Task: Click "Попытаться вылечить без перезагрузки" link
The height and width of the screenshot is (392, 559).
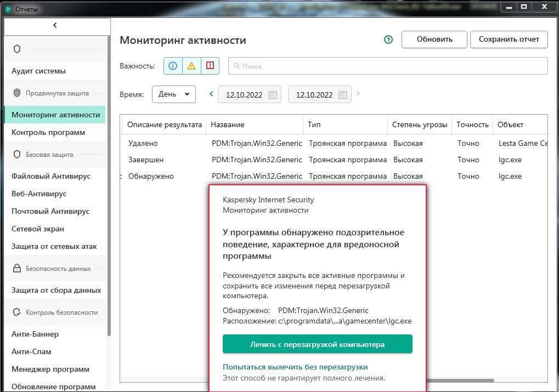Action: [295, 367]
